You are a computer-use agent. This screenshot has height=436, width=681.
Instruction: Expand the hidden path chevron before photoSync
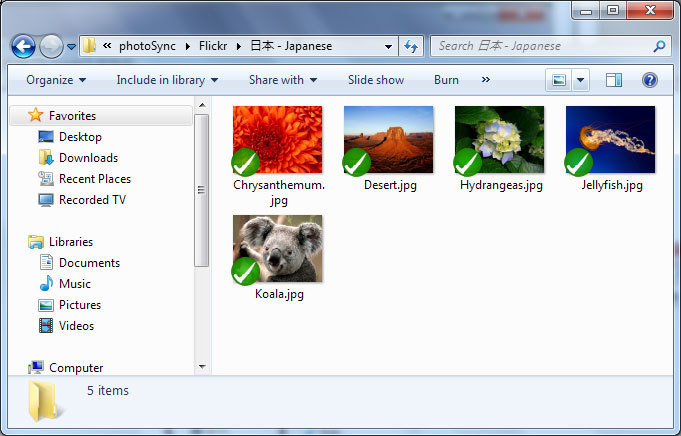107,46
